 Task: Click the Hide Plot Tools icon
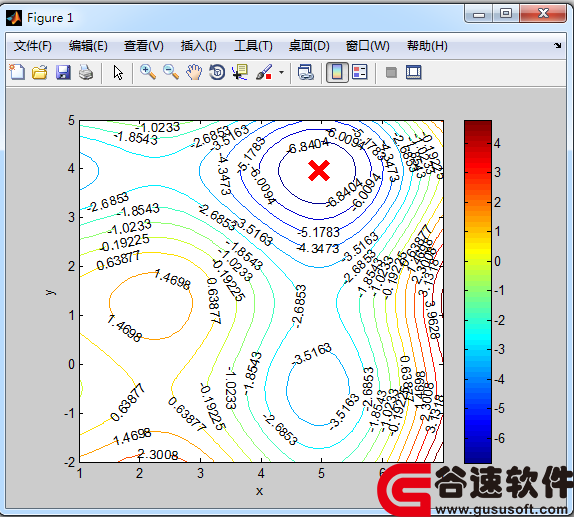[x=391, y=72]
